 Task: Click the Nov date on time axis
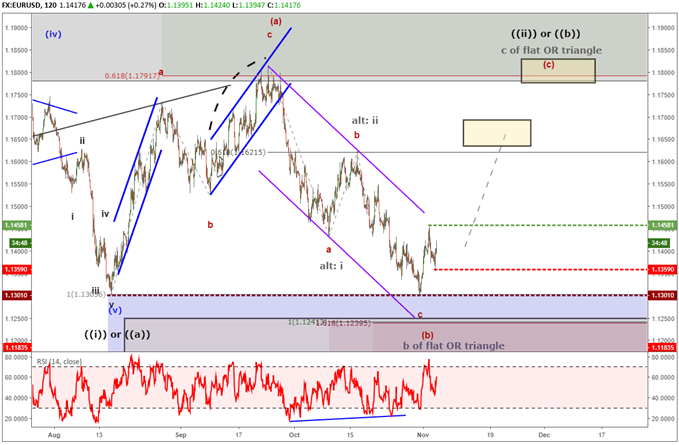(423, 435)
